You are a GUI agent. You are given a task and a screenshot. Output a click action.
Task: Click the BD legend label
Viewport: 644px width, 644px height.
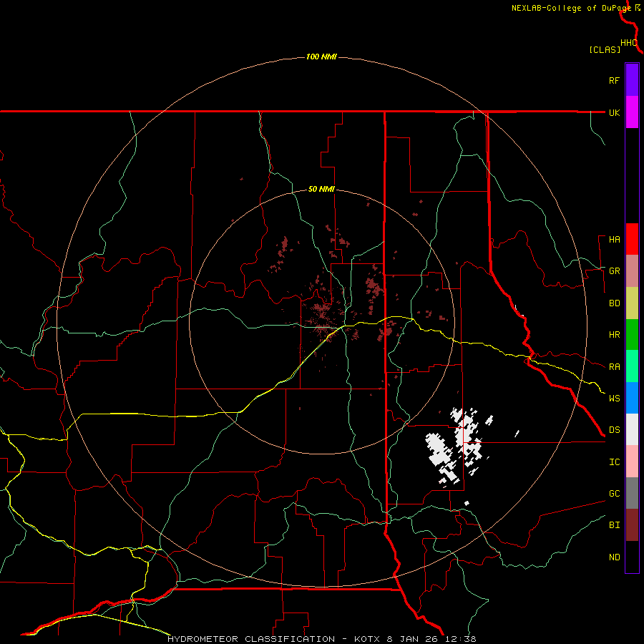pyautogui.click(x=614, y=303)
